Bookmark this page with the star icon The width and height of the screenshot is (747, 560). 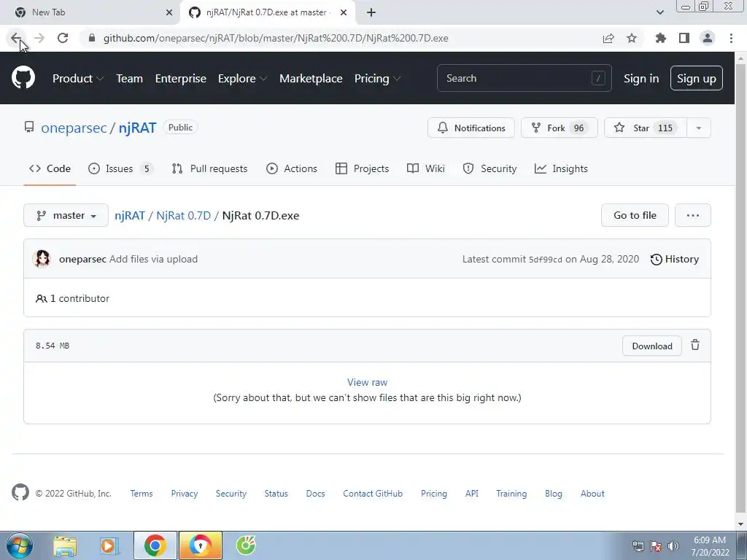click(x=632, y=38)
